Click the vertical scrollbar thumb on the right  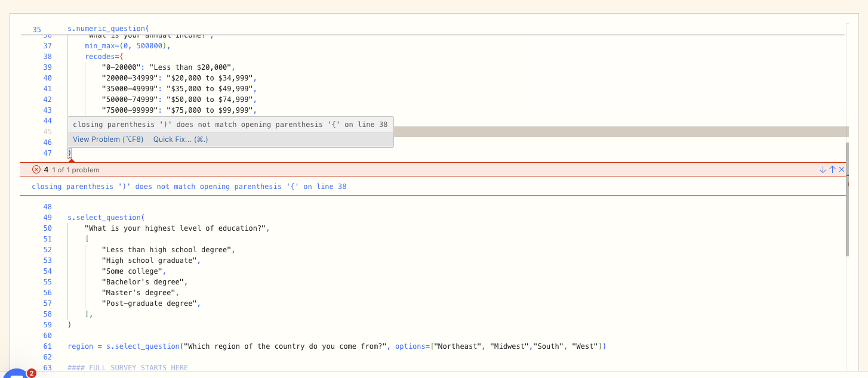(847, 199)
